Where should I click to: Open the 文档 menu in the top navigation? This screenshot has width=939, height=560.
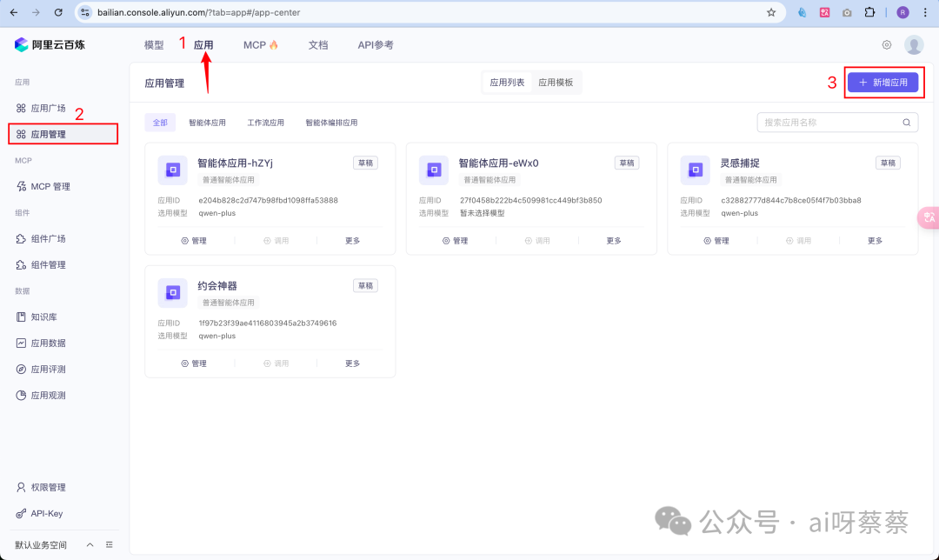tap(318, 44)
